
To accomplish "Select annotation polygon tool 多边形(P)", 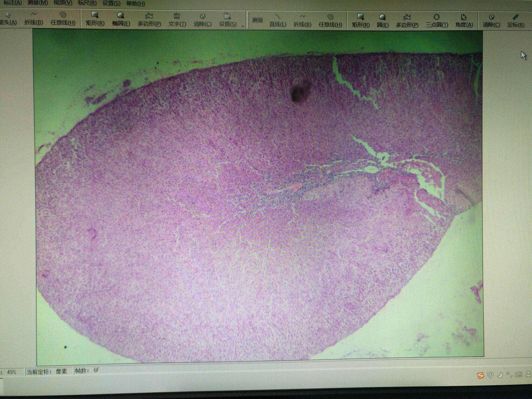I will (149, 20).
